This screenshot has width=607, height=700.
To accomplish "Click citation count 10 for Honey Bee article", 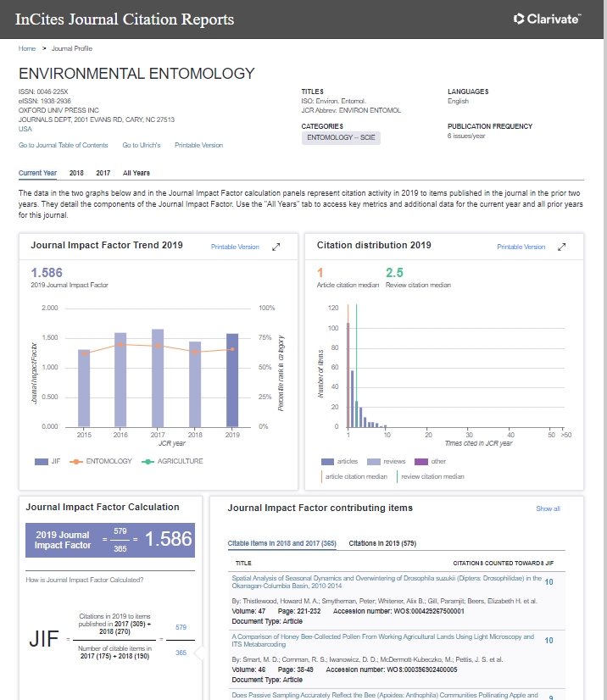I will pos(549,640).
